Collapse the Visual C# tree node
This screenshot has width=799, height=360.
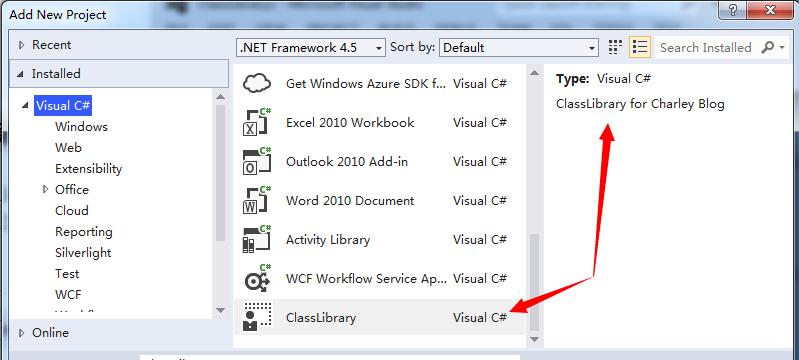[25, 106]
